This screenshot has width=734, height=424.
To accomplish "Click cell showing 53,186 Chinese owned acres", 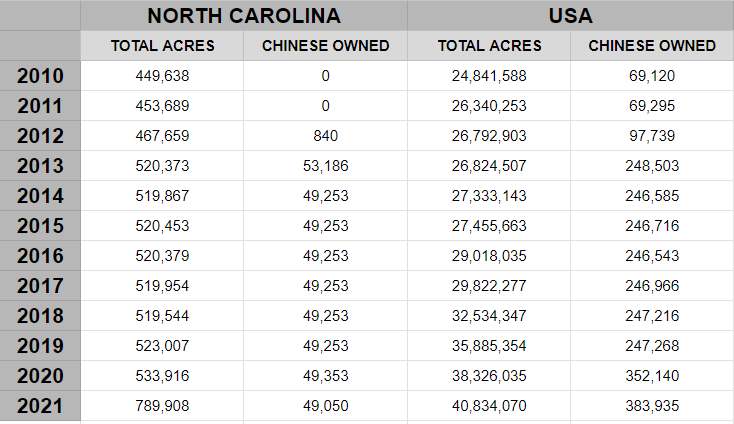I will (325, 166).
